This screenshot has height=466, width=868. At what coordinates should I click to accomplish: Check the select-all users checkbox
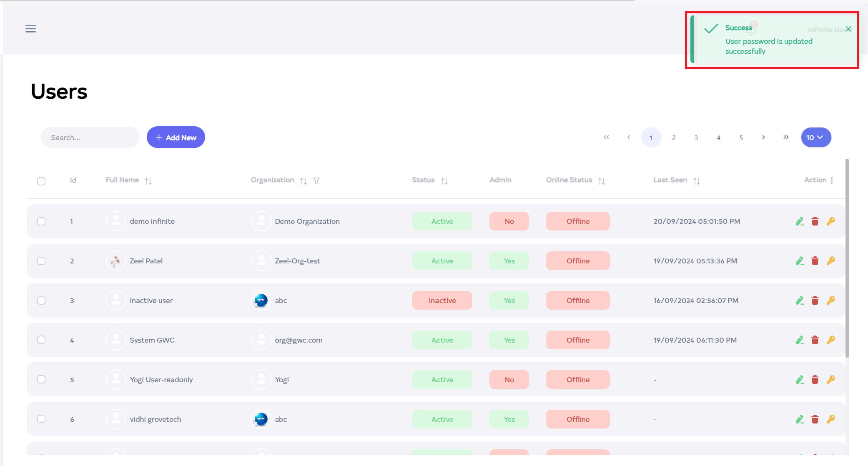(x=41, y=181)
